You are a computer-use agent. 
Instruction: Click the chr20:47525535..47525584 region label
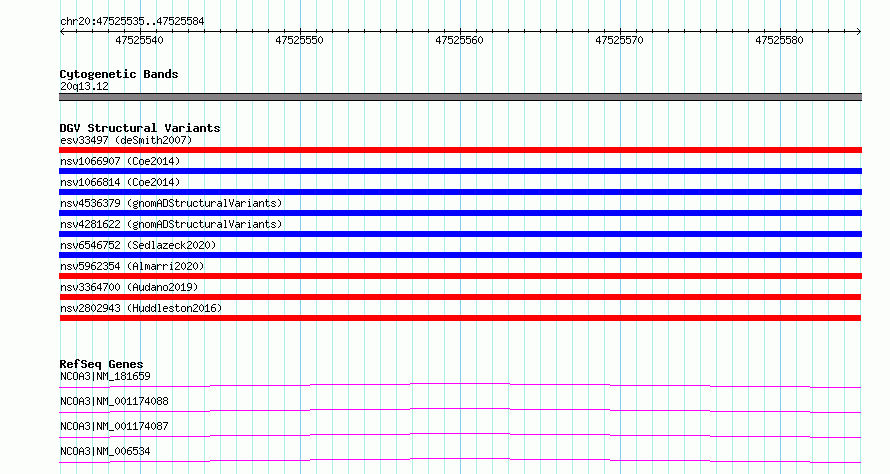click(x=132, y=22)
